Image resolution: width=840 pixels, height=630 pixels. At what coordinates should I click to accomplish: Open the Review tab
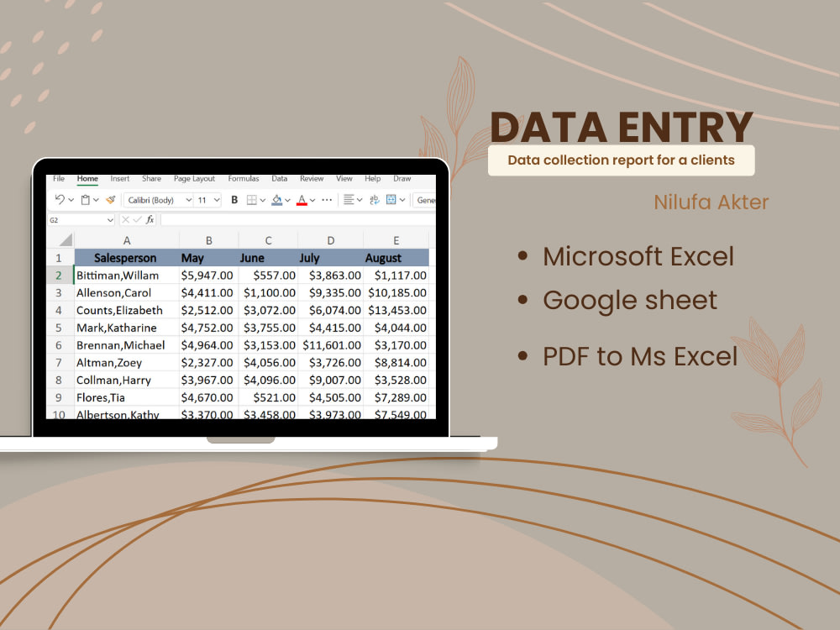point(312,178)
